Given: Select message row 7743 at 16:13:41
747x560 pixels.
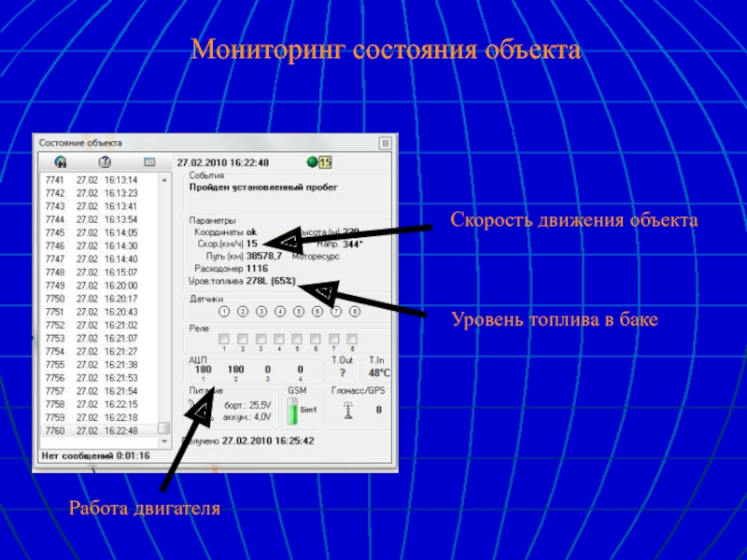Looking at the screenshot, I should click(x=99, y=206).
